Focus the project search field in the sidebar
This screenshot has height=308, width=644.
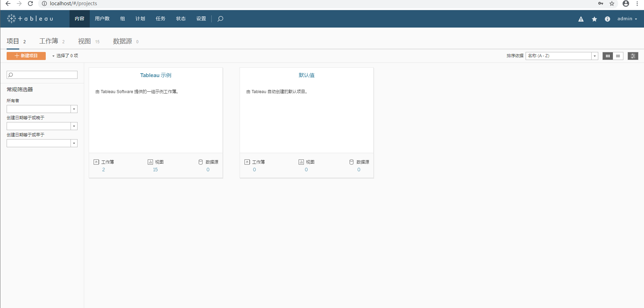tap(42, 75)
